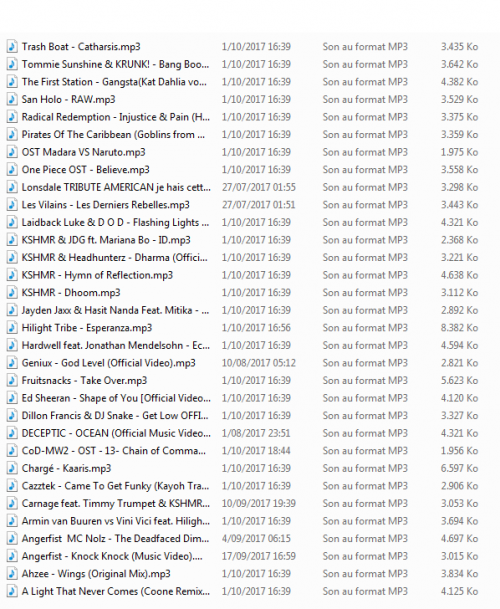Click the 27/07/2017 01:55 date entry
The width and height of the screenshot is (500, 609).
(259, 187)
